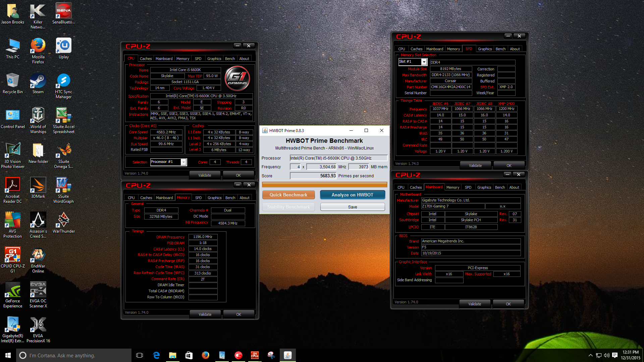This screenshot has height=362, width=644.
Task: Click OK in Memory tab window
Action: (238, 314)
